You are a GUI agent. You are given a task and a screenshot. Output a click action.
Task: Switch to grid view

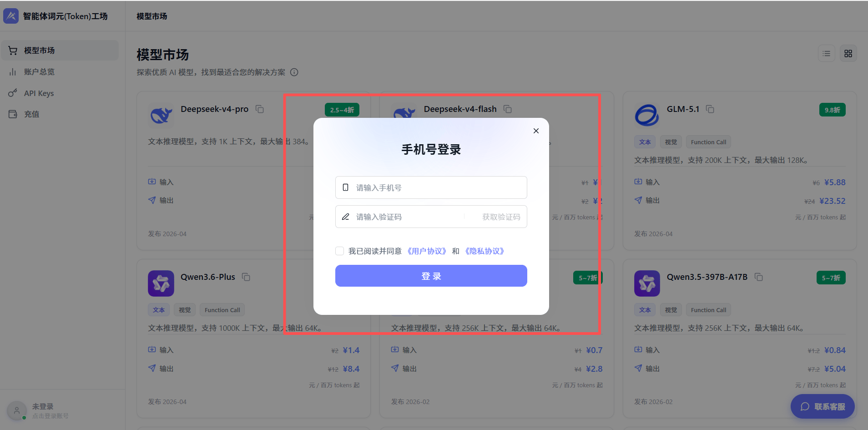[848, 54]
